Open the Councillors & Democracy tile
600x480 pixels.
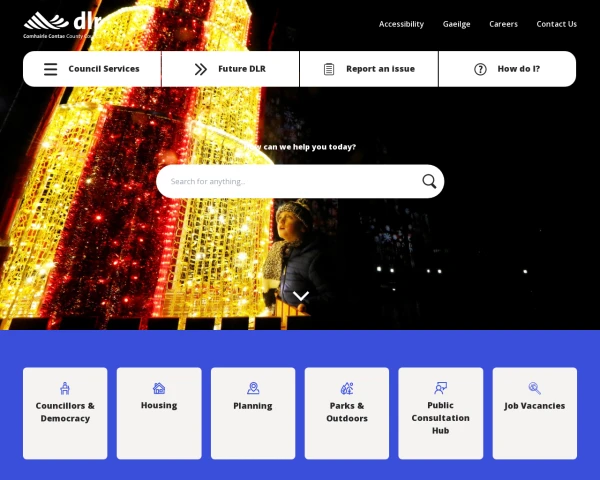click(x=65, y=412)
